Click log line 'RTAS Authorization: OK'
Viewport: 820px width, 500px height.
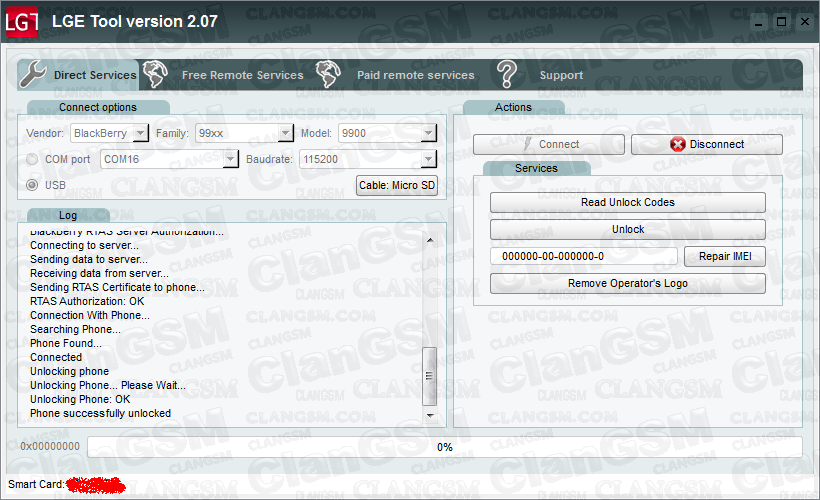point(87,301)
